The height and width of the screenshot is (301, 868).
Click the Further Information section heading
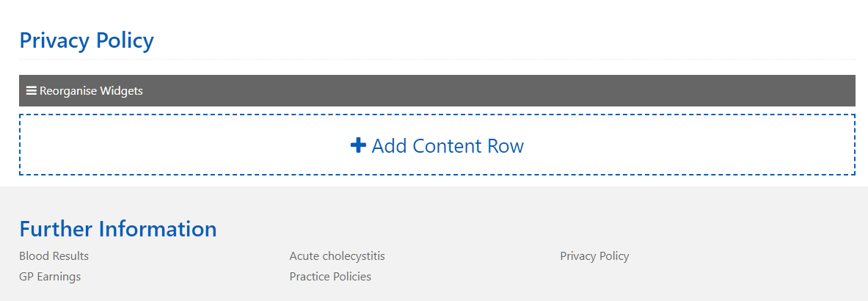(x=117, y=229)
